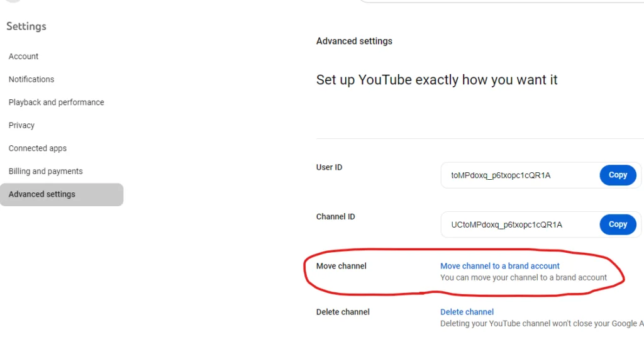Click the blue Delete channel link
Viewport: 644px width, 359px height.
pyautogui.click(x=467, y=312)
